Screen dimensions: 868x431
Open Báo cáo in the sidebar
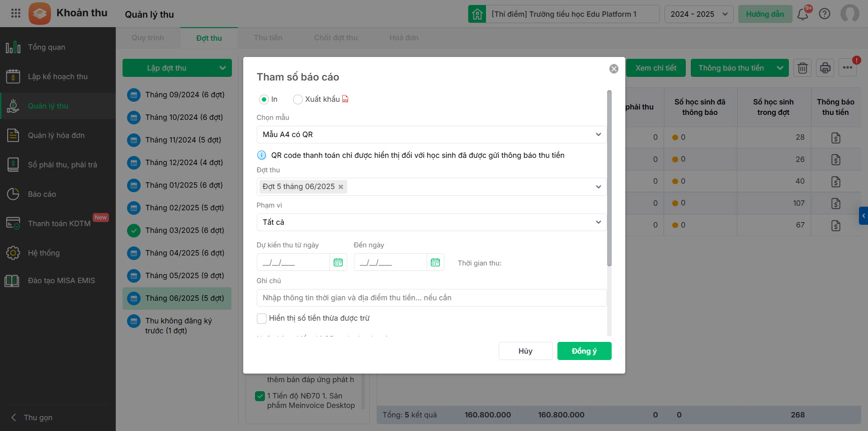tap(42, 194)
